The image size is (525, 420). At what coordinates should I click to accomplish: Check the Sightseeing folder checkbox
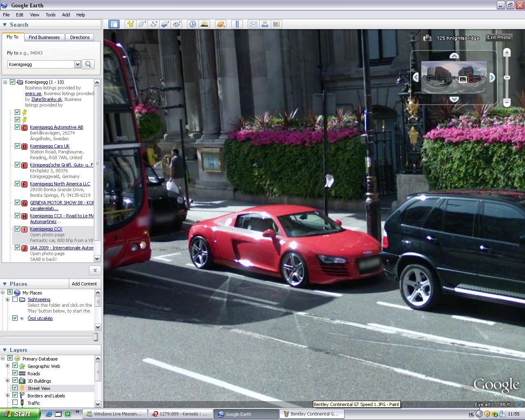click(x=15, y=299)
